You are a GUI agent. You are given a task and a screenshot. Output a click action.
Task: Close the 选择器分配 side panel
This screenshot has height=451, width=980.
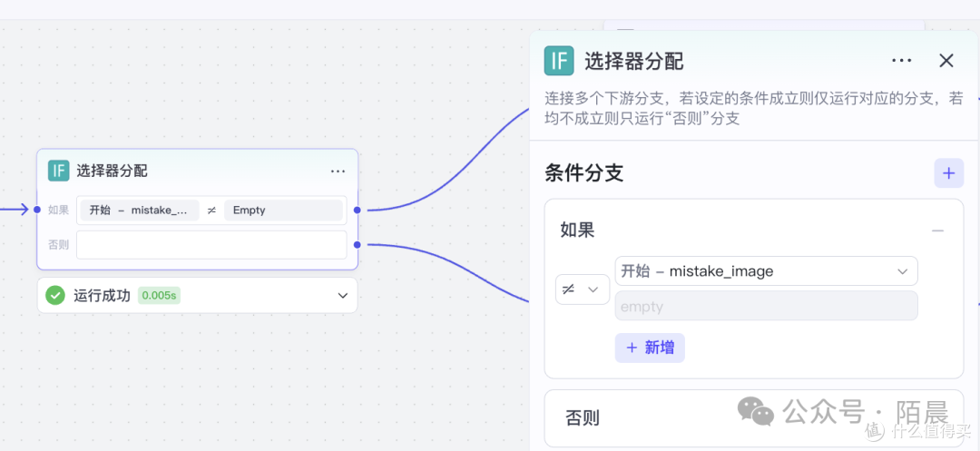pyautogui.click(x=946, y=61)
